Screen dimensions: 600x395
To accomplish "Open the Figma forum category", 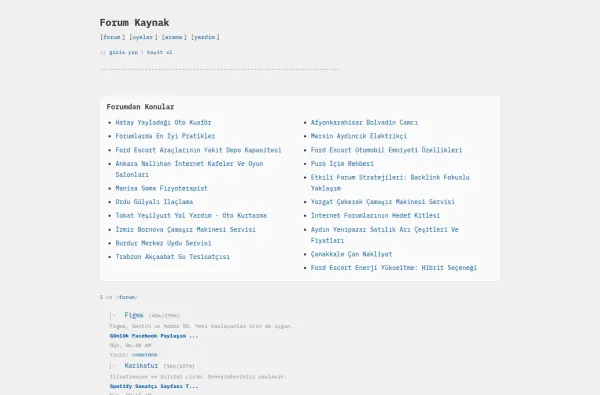I will coord(134,315).
